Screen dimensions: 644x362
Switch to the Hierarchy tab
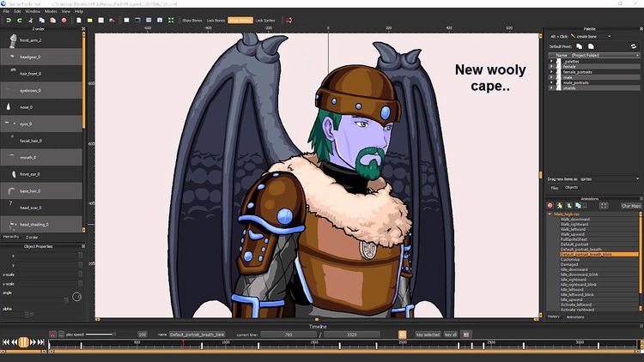[x=11, y=237]
